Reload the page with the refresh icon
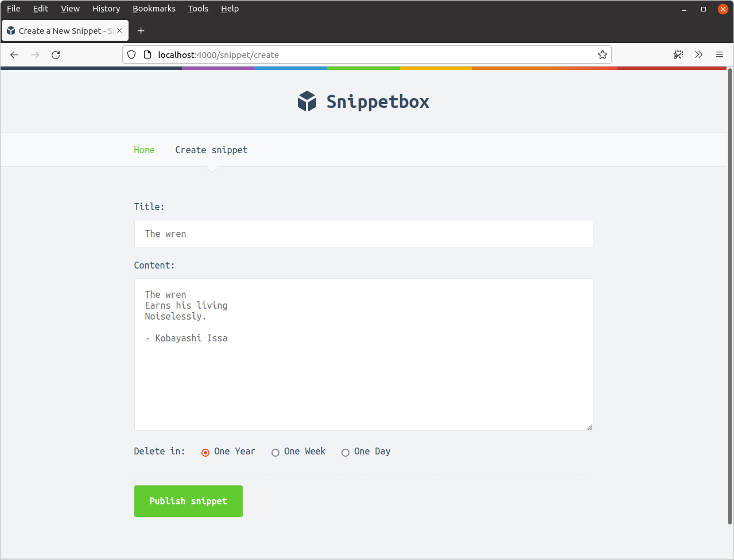This screenshot has width=734, height=560. click(56, 55)
